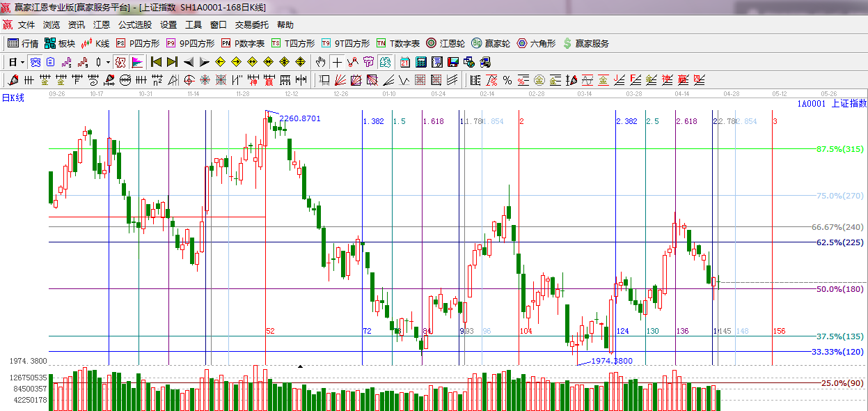The image size is (868, 411).
Task: Expand the candlestick style dropdown arrow
Action: (x=108, y=62)
